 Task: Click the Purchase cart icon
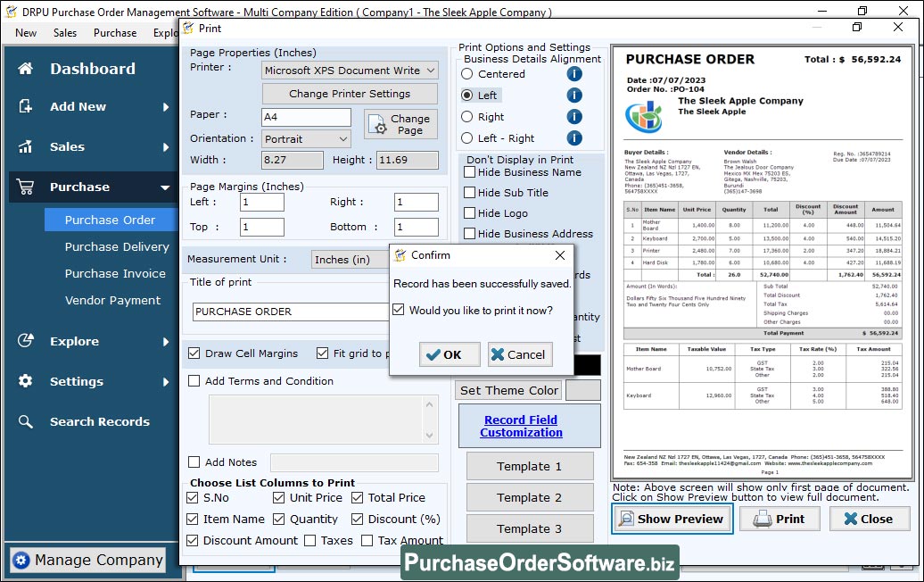click(25, 187)
